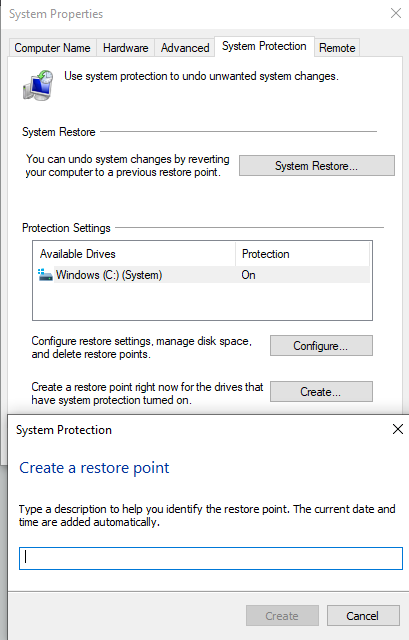
Task: Go to the Advanced tab
Action: pyautogui.click(x=185, y=48)
